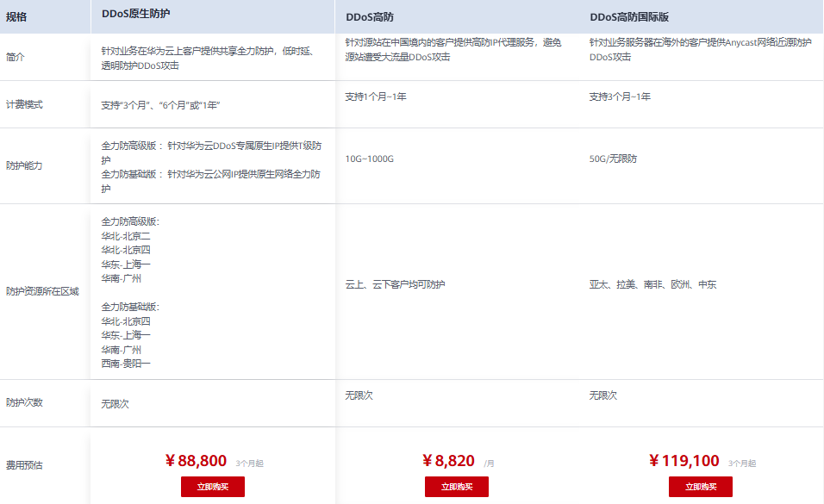Click the /月 unit beside ¥8,820

tap(490, 464)
